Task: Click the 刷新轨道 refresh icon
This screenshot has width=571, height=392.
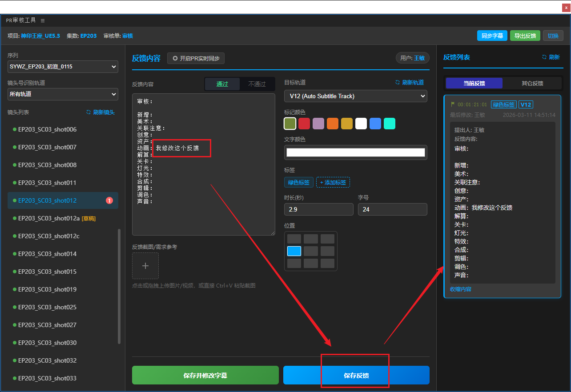Action: 398,82
